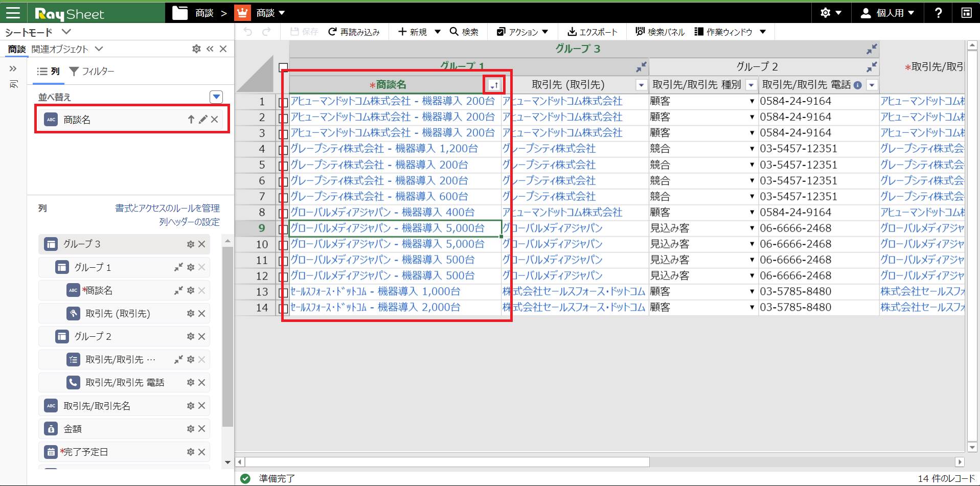Click the calculator icon in the top right

coord(966,13)
